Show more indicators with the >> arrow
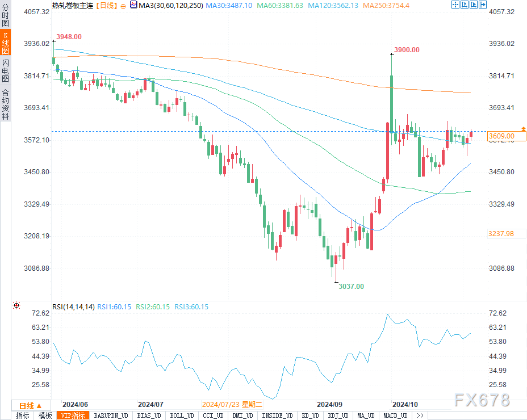 point(420,415)
